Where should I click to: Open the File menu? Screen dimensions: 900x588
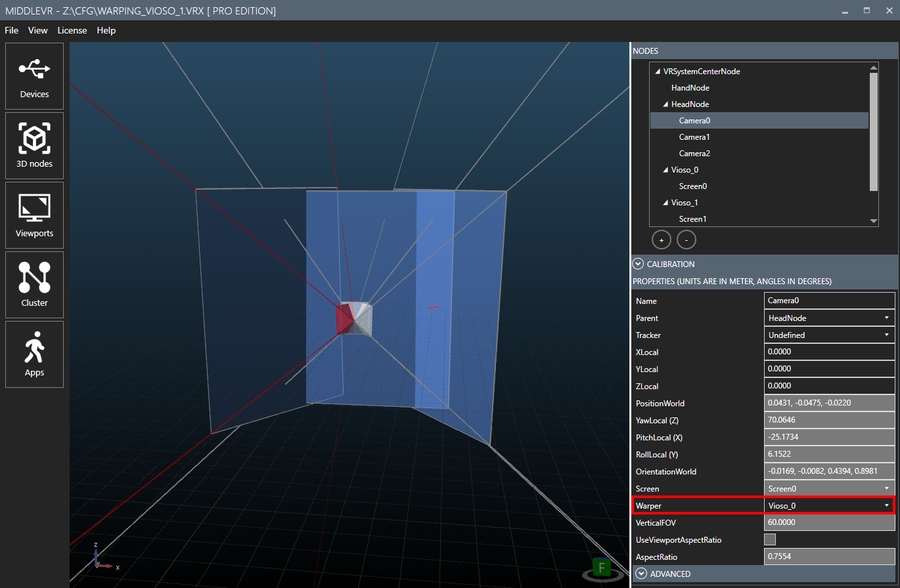tap(12, 30)
